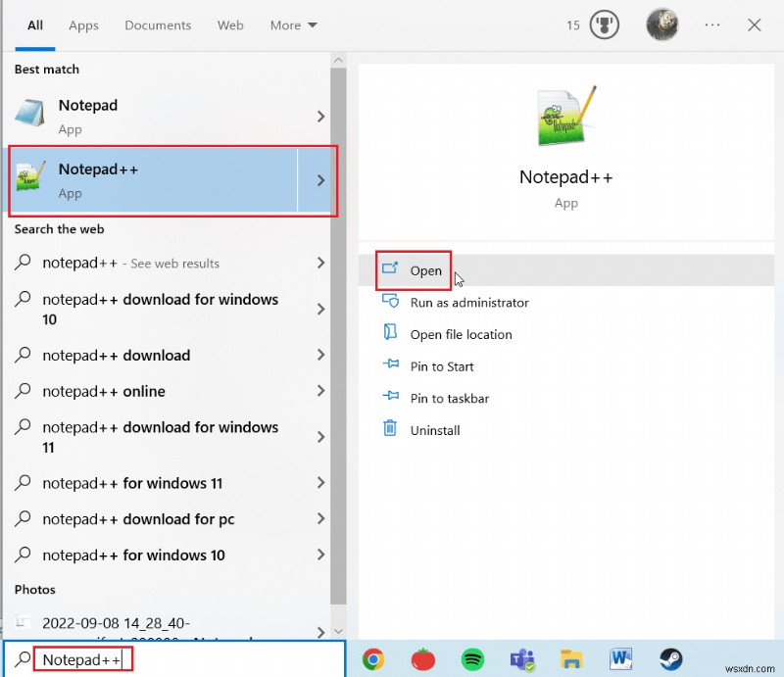Expand 'notepad++ download for windows 11' arrow
Image resolution: width=784 pixels, height=677 pixels.
click(320, 437)
